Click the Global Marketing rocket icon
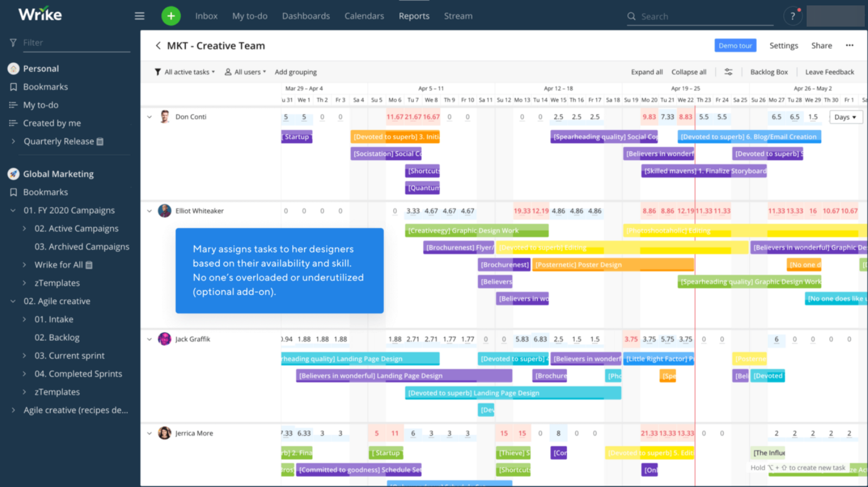 coord(14,174)
